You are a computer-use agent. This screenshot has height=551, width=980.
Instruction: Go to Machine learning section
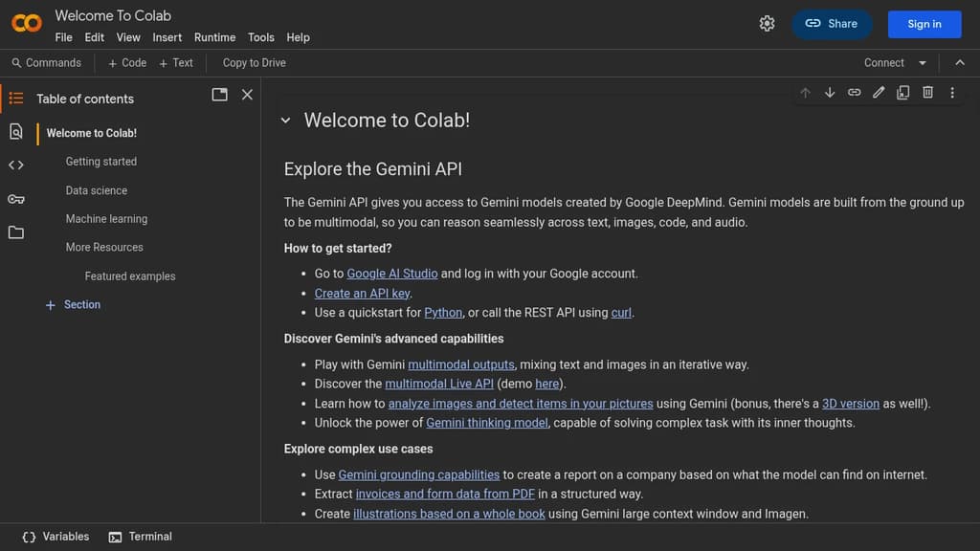(107, 219)
